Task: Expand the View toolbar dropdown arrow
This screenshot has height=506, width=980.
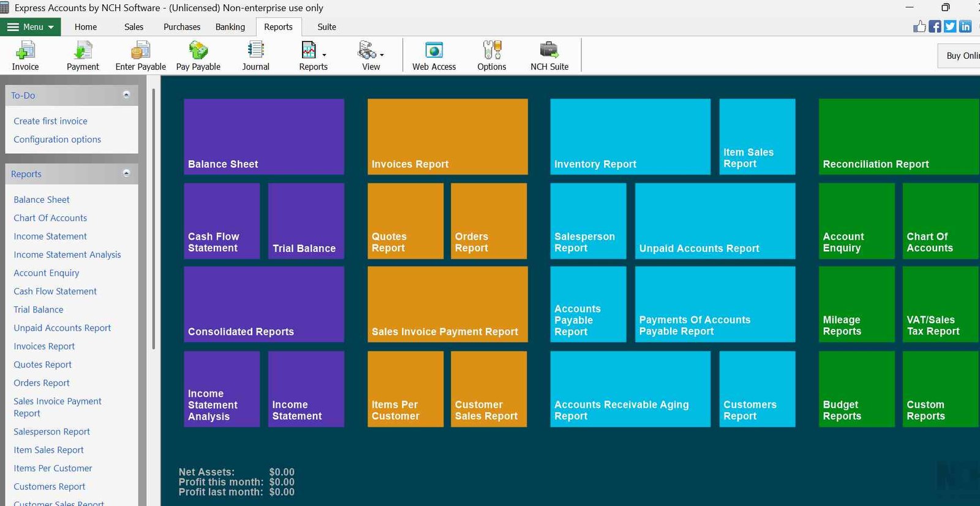Action: point(382,55)
